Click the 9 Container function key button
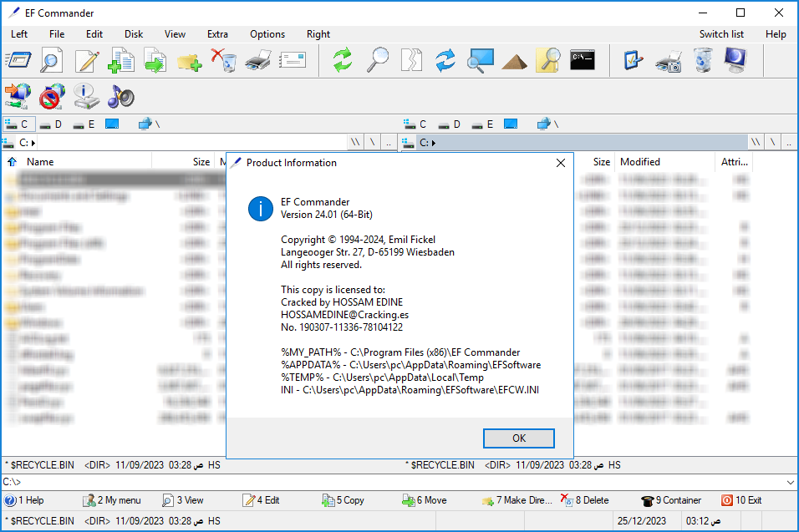Screen dimensions: 799x532 671,500
